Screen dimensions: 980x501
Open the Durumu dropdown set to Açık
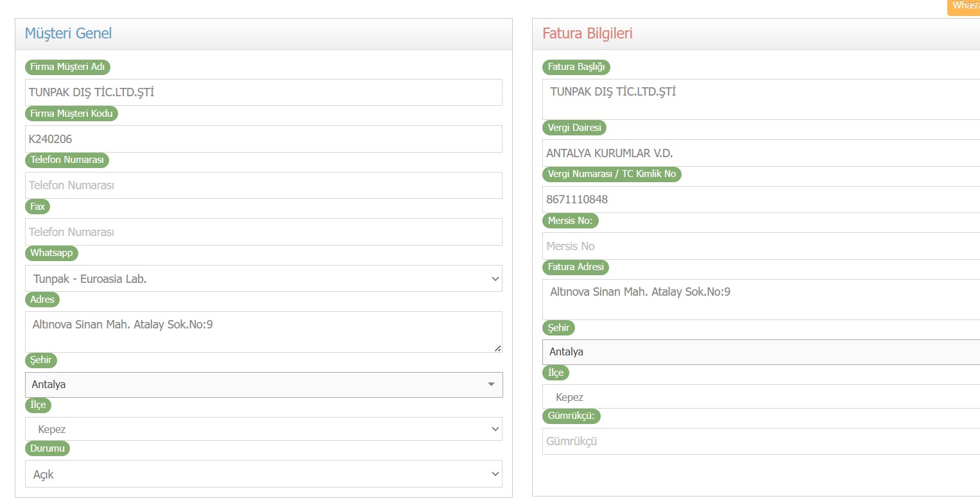(x=263, y=474)
